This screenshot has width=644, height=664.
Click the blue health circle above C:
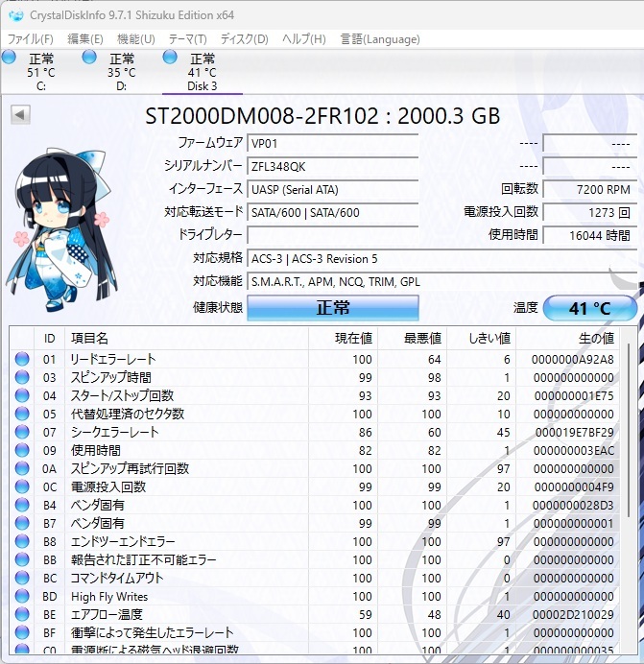[9, 58]
